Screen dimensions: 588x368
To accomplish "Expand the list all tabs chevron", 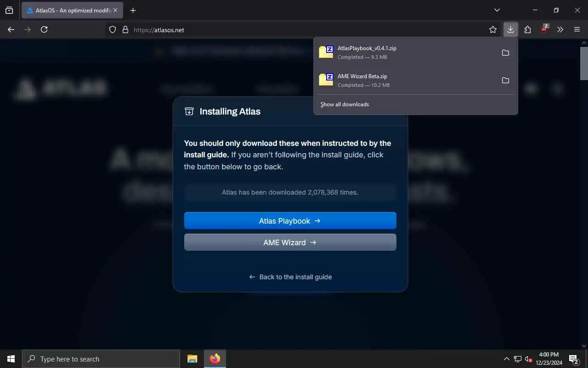I will (x=497, y=10).
